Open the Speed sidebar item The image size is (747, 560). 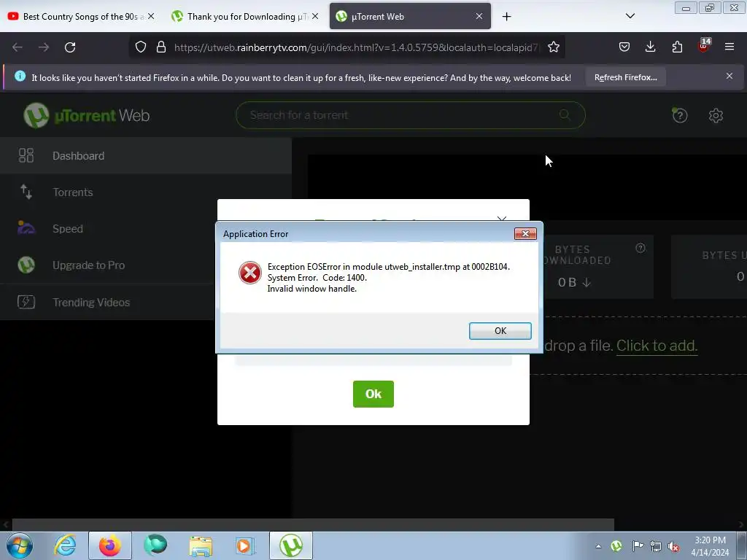coord(109,229)
